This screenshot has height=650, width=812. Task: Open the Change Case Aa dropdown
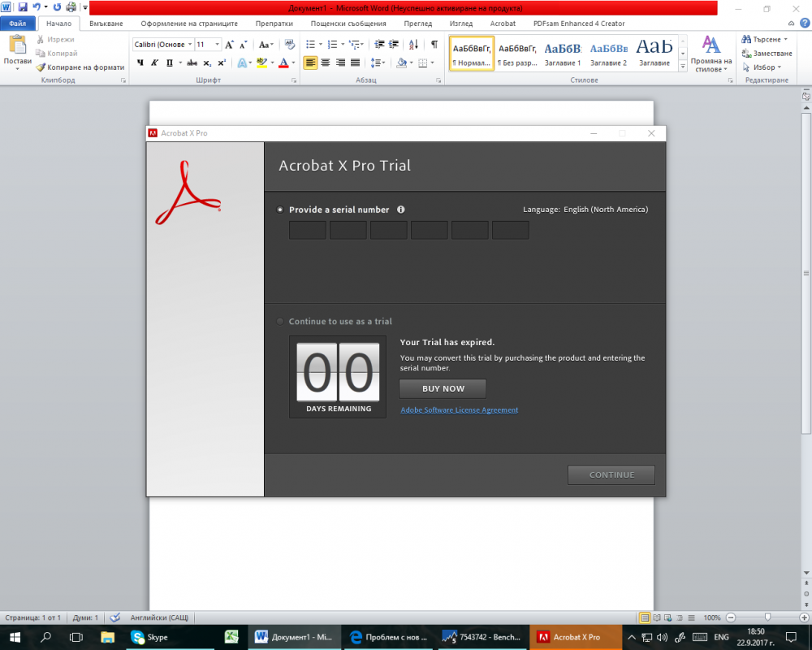266,45
